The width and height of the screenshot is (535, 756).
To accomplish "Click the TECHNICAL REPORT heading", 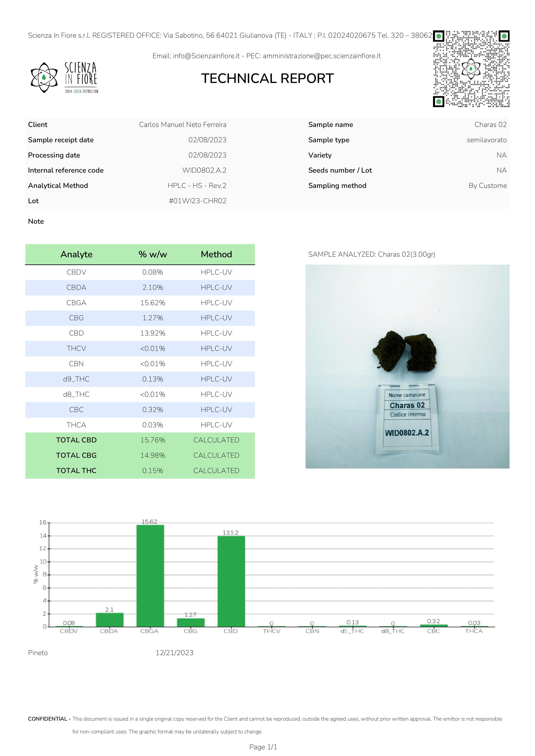I will coord(267,78).
